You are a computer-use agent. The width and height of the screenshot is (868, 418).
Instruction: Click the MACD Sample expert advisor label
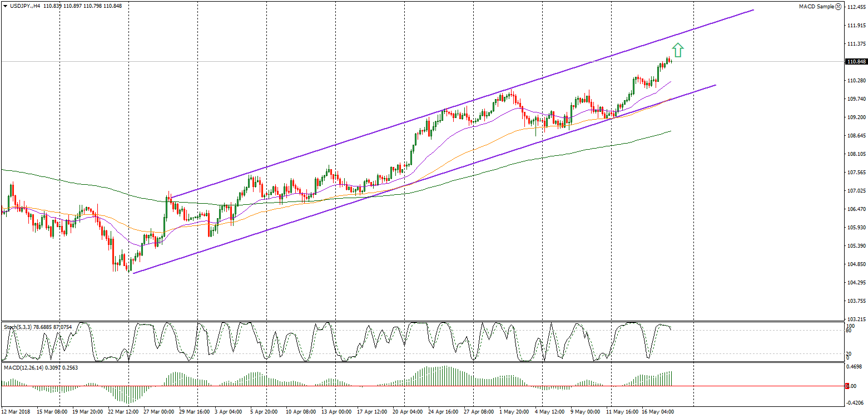(816, 6)
